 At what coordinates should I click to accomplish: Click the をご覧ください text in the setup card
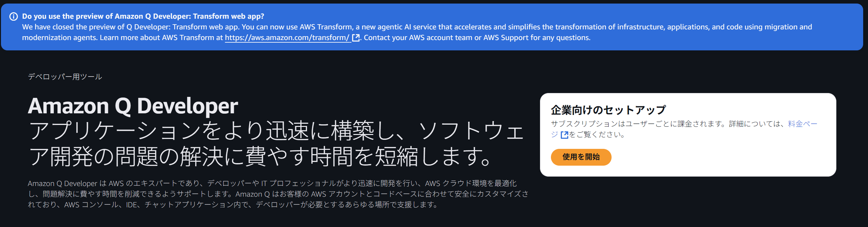point(597,135)
